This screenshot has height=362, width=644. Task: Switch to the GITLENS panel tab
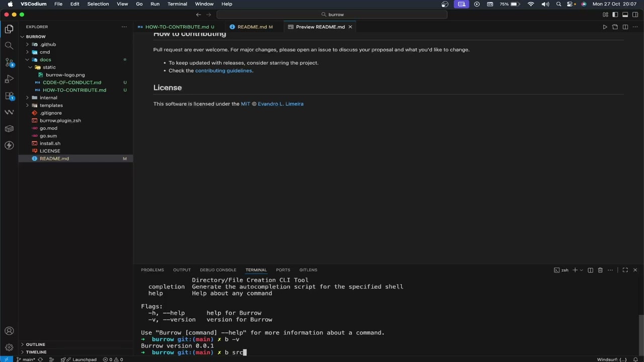[308, 270]
